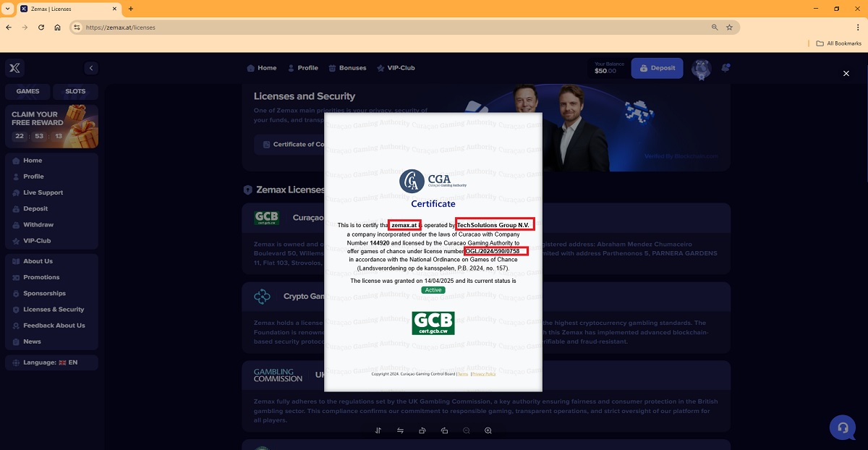868x450 pixels.
Task: Close the certificate image viewer
Action: pos(846,74)
